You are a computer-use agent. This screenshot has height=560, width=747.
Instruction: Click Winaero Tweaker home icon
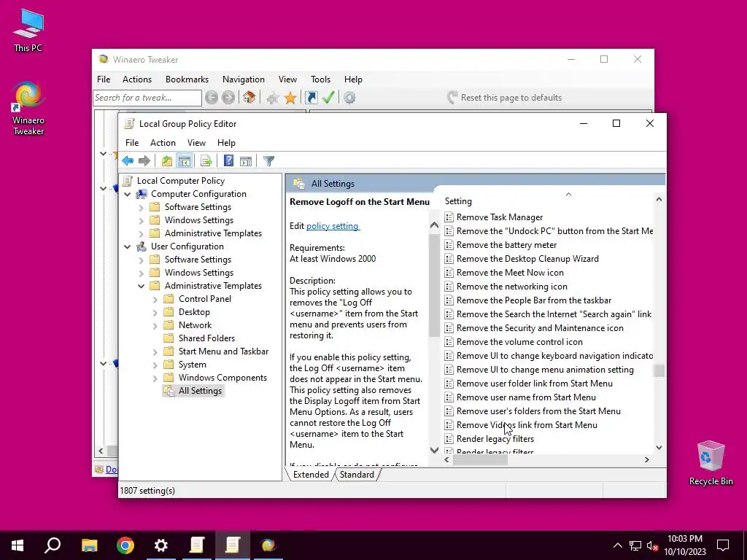pos(249,98)
